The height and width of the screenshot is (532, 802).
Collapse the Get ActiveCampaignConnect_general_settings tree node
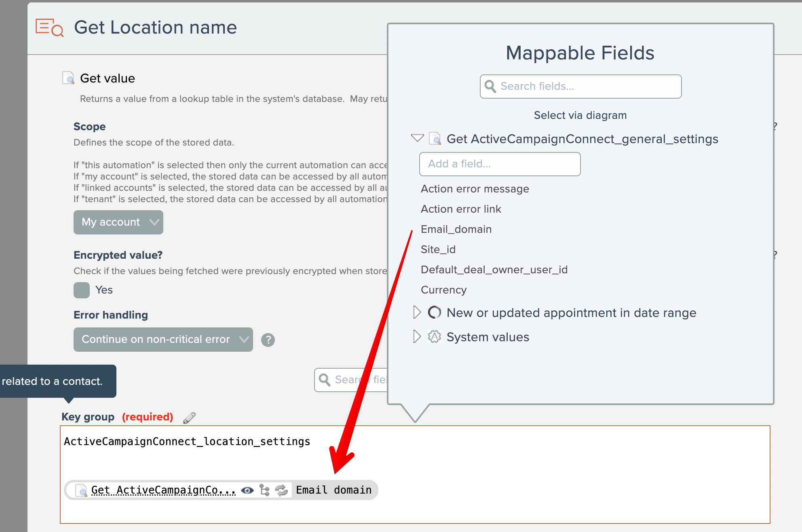tap(417, 138)
